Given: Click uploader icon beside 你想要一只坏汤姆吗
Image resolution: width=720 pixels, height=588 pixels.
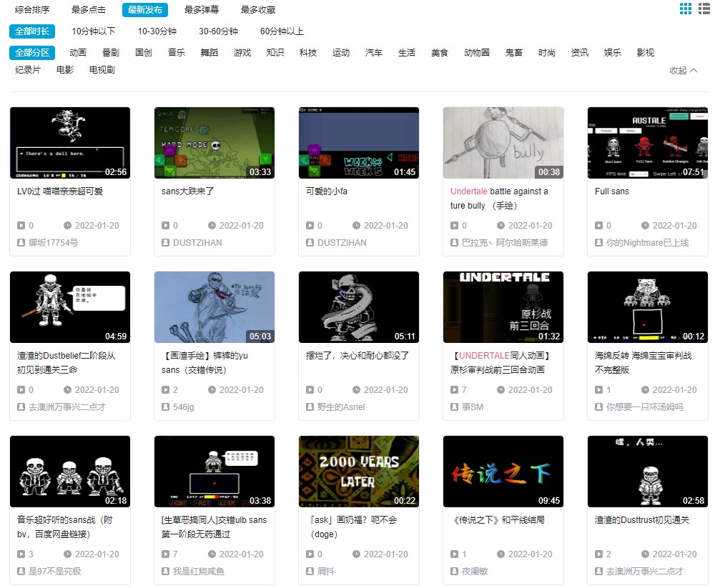Looking at the screenshot, I should 598,407.
